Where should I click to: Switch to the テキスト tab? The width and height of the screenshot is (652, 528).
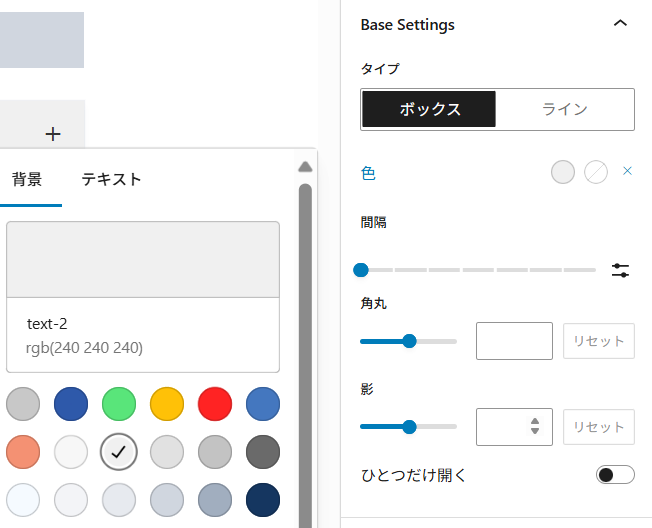pyautogui.click(x=111, y=180)
